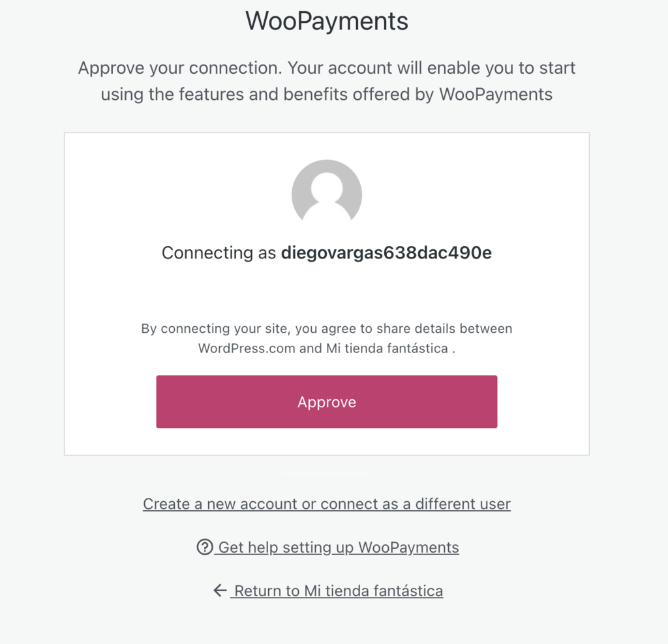This screenshot has width=668, height=644.
Task: Click Return to Mi tienda fantástica
Action: coord(337,590)
